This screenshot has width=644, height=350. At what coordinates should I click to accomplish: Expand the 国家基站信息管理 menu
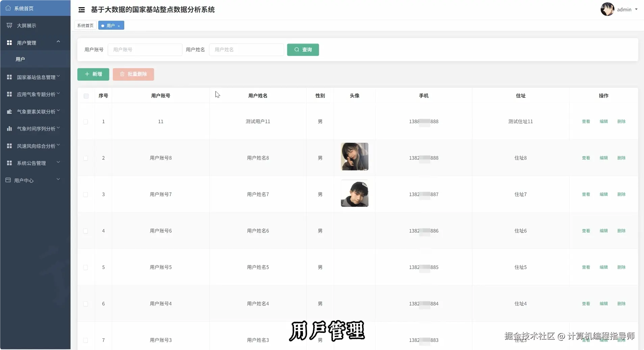click(x=58, y=76)
